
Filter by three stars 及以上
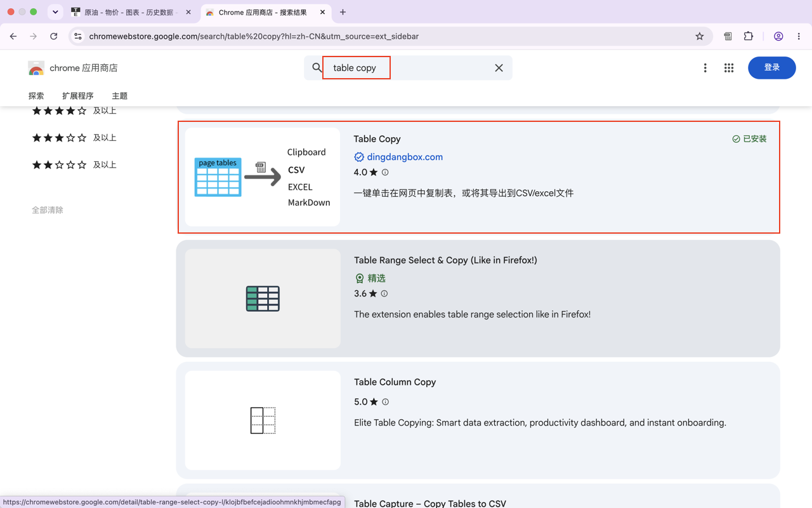[74, 138]
